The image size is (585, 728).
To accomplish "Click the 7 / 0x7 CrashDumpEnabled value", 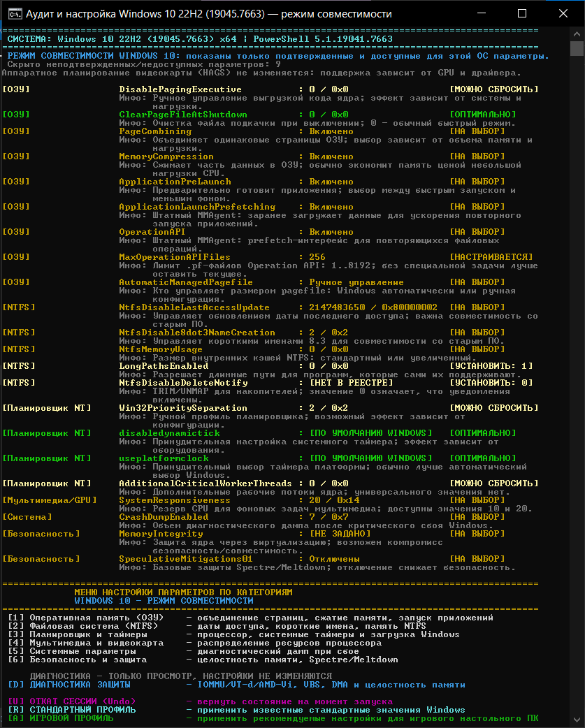I will pos(328,517).
